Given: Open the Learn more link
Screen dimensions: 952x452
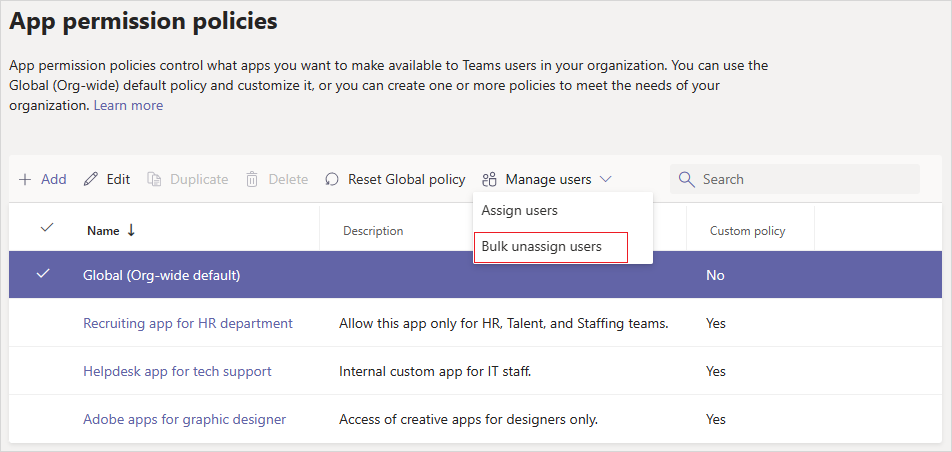Looking at the screenshot, I should tap(128, 105).
